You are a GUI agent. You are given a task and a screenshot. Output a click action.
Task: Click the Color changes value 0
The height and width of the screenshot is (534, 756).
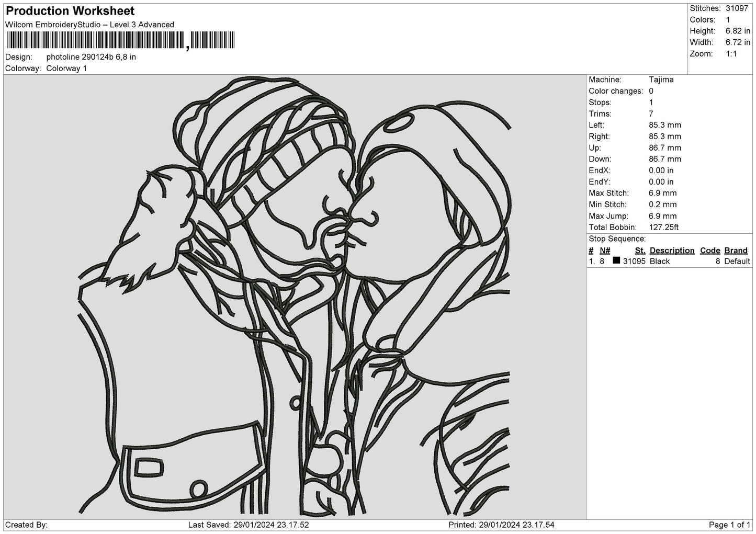click(651, 91)
